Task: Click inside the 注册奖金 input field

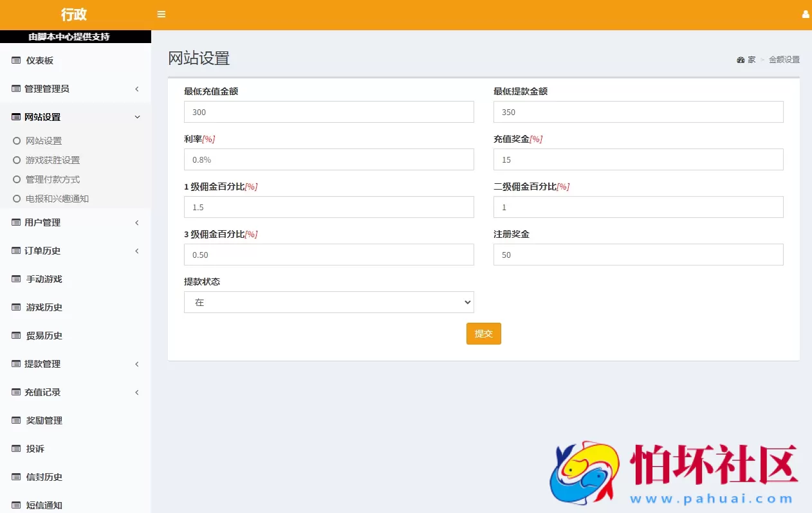Action: (x=638, y=255)
